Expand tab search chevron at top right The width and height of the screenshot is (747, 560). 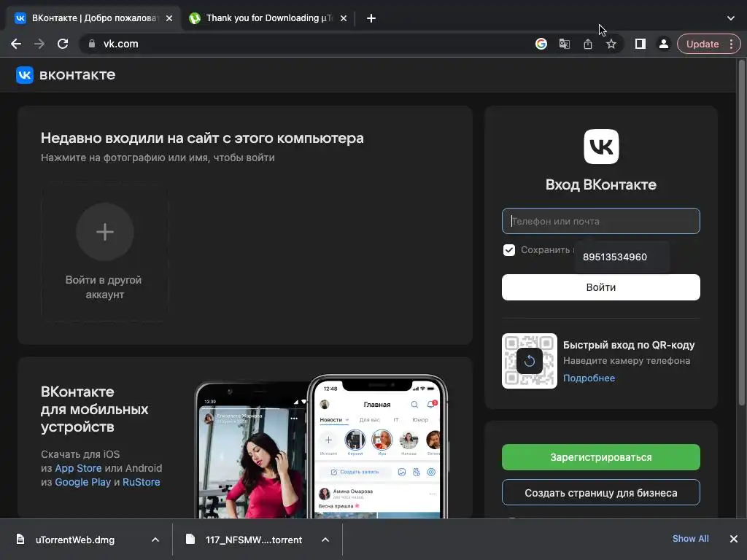click(731, 18)
